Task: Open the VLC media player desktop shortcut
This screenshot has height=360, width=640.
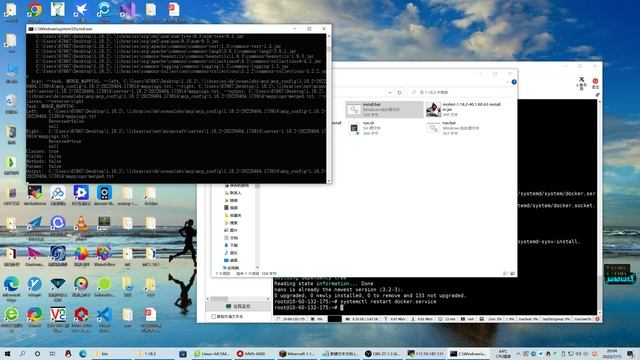Action: [x=81, y=226]
